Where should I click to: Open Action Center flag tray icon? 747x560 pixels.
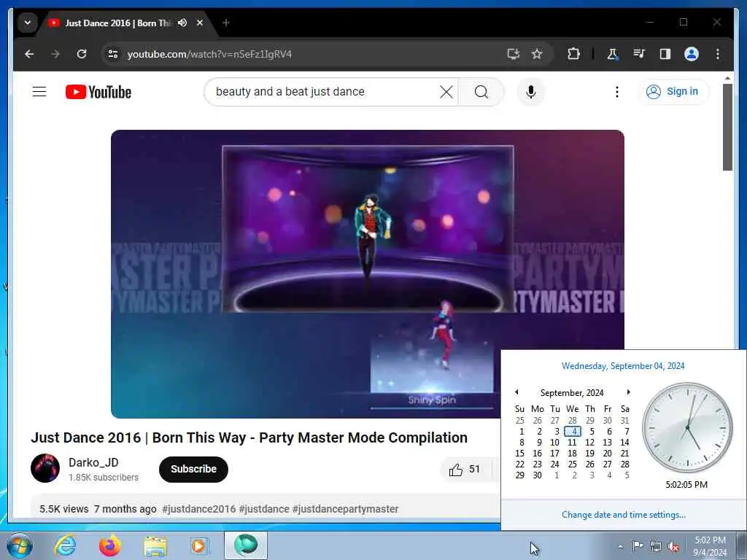(638, 546)
